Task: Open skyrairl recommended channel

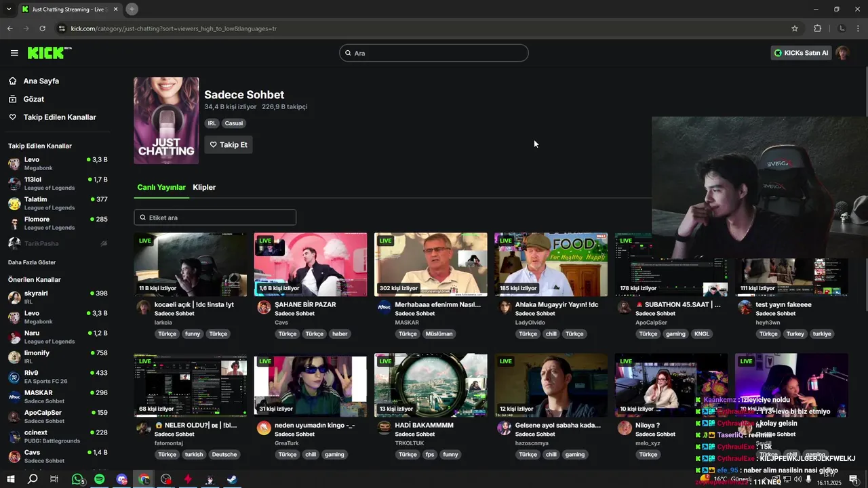Action: pyautogui.click(x=58, y=297)
